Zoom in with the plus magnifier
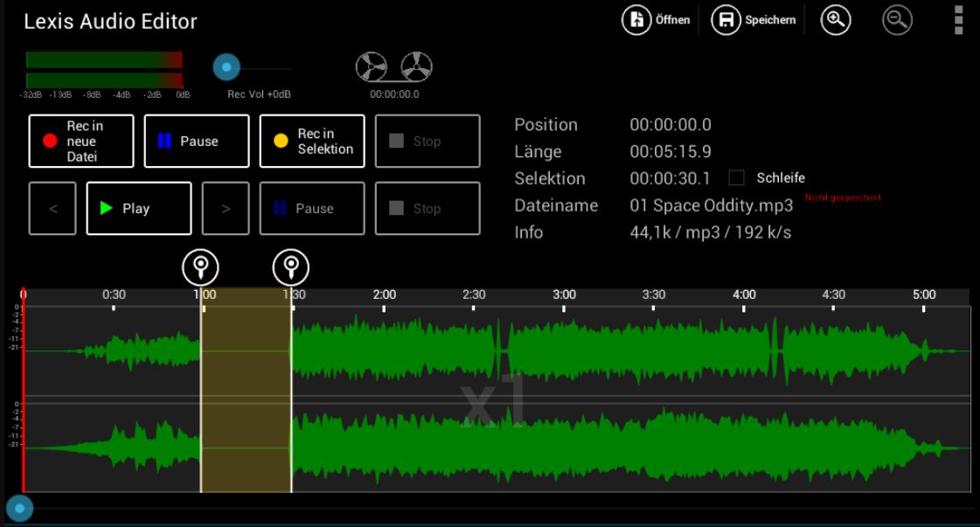Image resolution: width=980 pixels, height=527 pixels. coord(836,20)
